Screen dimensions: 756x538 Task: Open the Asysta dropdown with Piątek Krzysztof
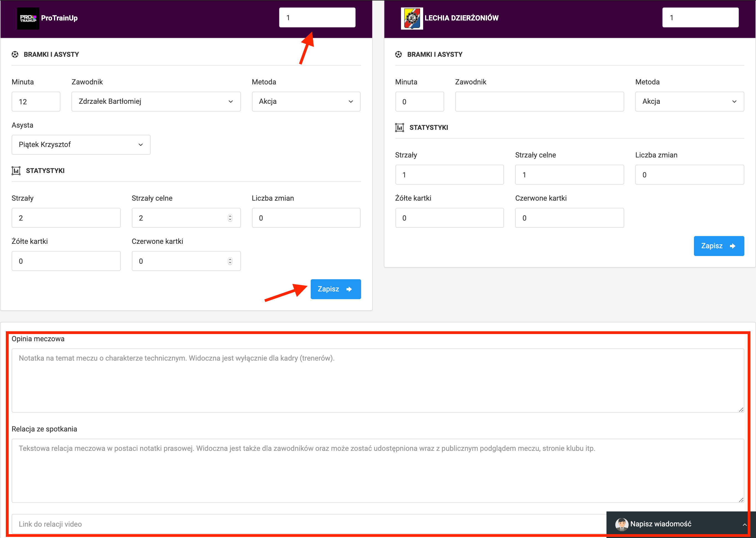(x=81, y=144)
